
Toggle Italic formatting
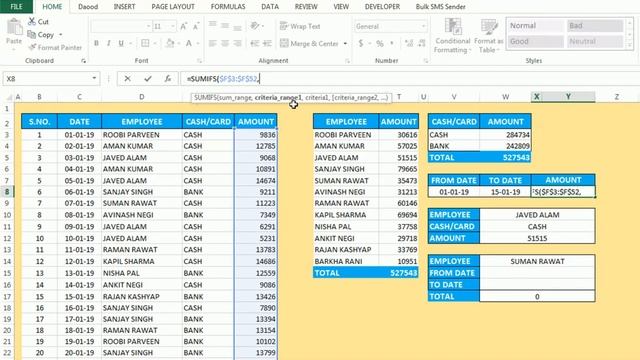[x=109, y=43]
